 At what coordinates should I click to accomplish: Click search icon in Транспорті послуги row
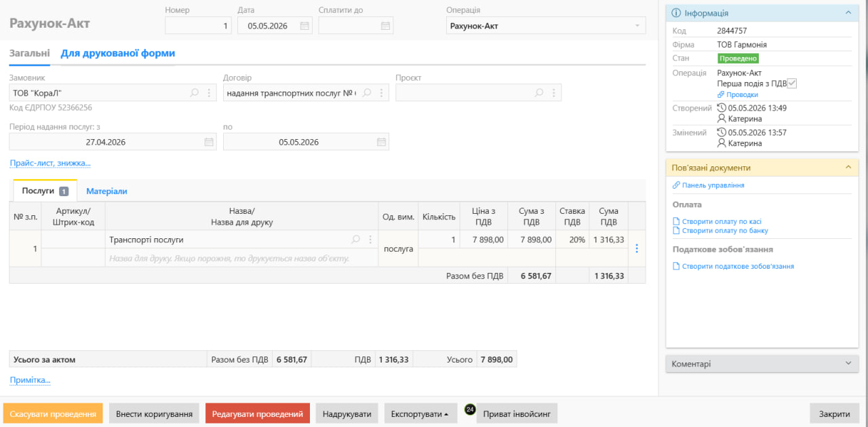pyautogui.click(x=356, y=240)
